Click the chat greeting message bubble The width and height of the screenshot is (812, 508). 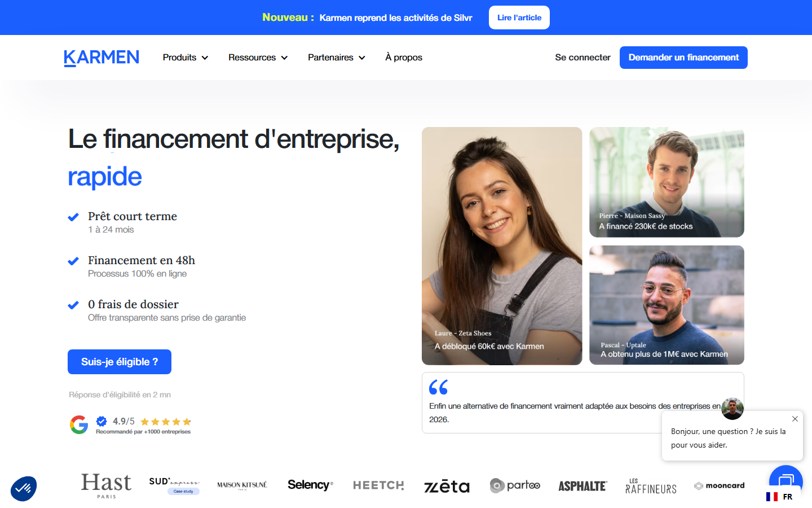[732, 436]
